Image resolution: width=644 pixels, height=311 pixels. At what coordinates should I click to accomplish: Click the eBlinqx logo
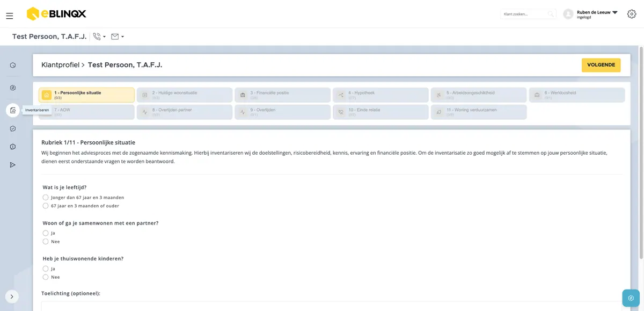click(x=56, y=14)
